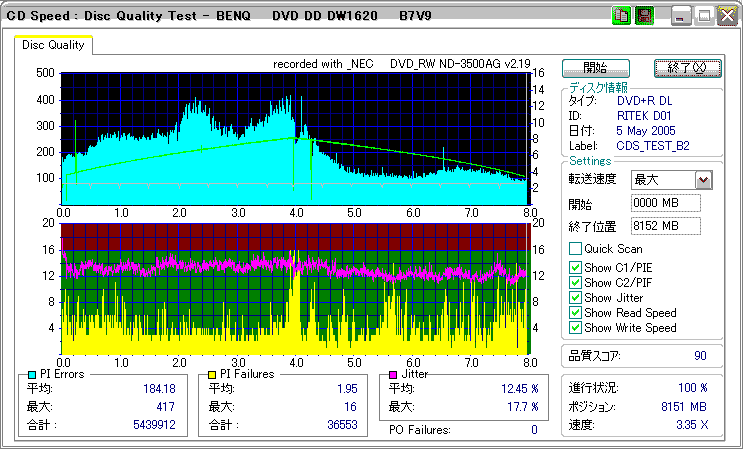
Task: Click the 開始 start position MB field
Action: coord(666,203)
